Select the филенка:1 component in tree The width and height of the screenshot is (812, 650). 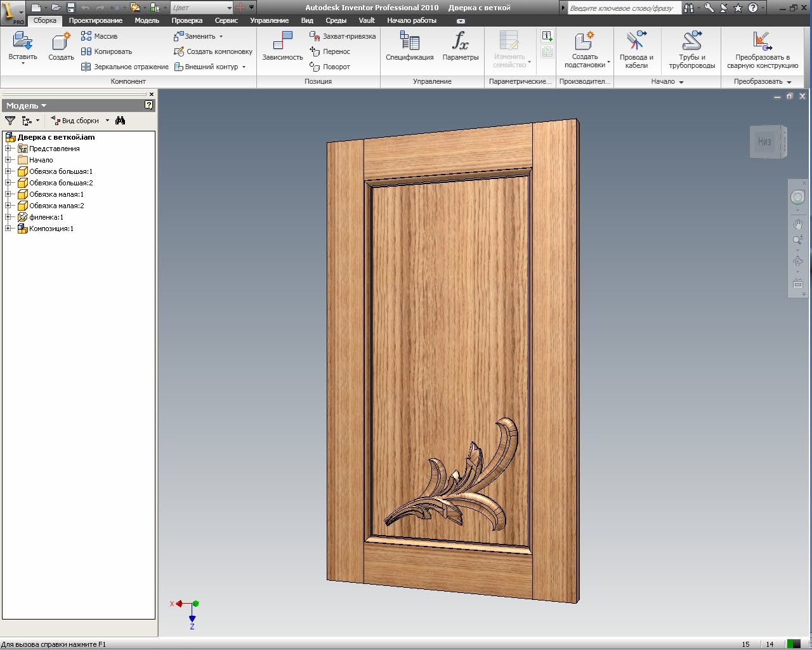(46, 217)
